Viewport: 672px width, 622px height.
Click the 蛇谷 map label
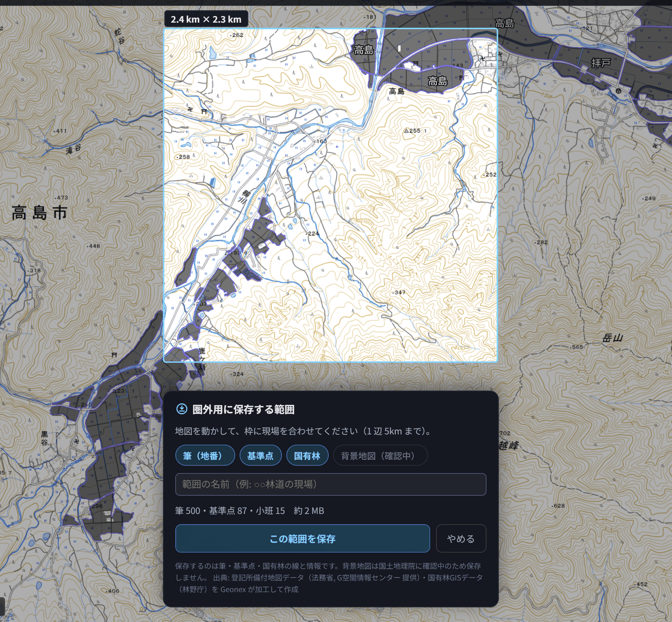click(119, 37)
